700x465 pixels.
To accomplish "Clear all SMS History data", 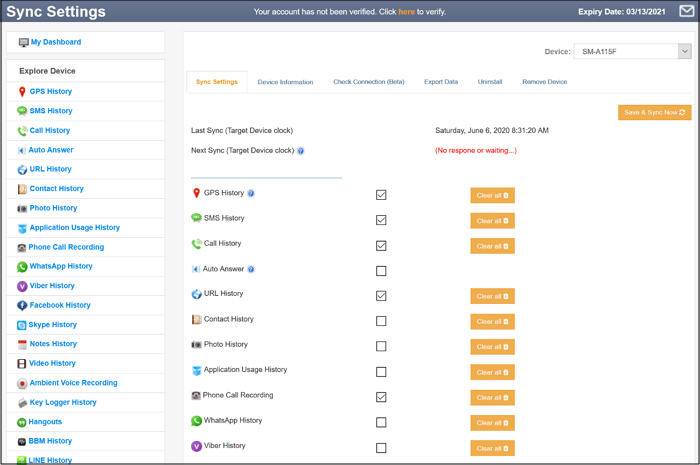I will pos(492,221).
